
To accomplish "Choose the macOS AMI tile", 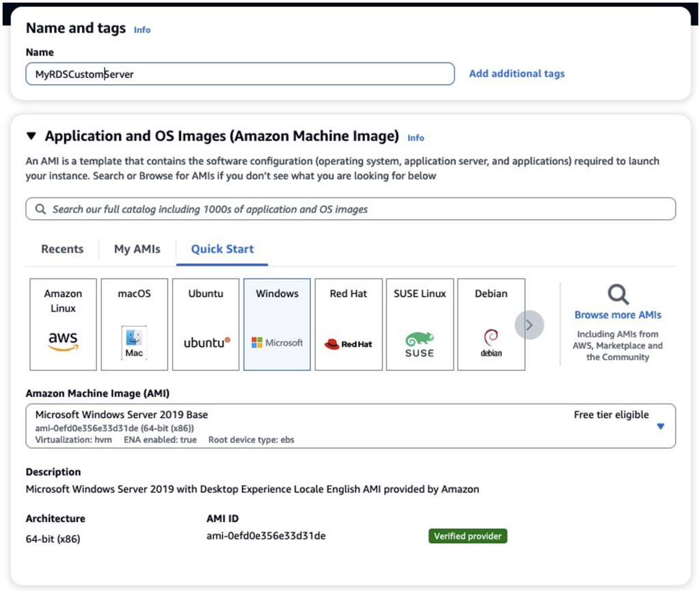I will click(135, 325).
